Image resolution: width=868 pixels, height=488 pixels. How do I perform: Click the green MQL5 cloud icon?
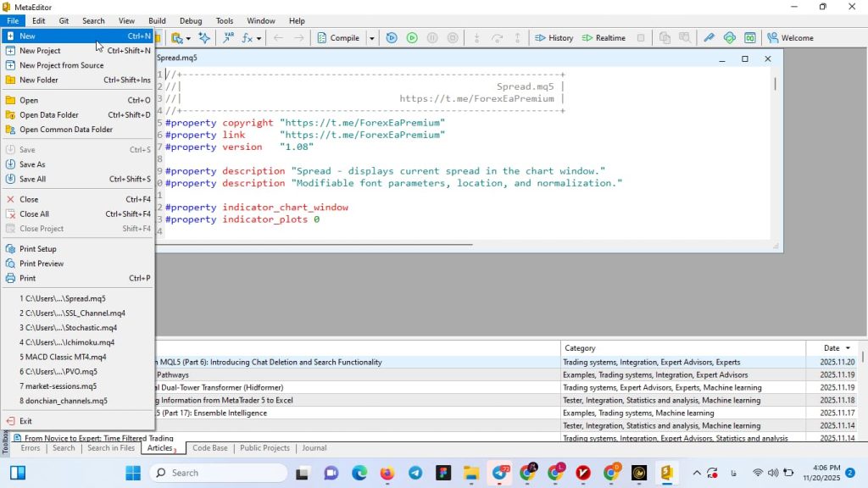point(729,37)
